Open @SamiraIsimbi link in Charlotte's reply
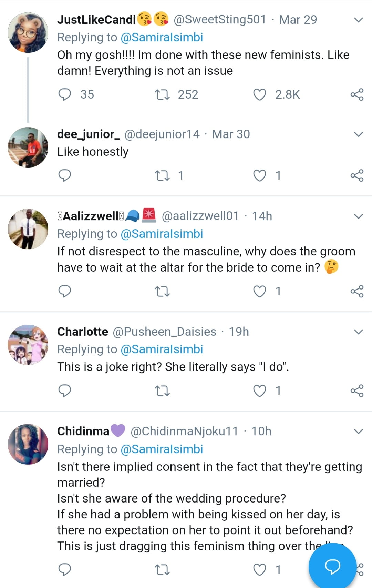The width and height of the screenshot is (372, 588). coord(162,349)
